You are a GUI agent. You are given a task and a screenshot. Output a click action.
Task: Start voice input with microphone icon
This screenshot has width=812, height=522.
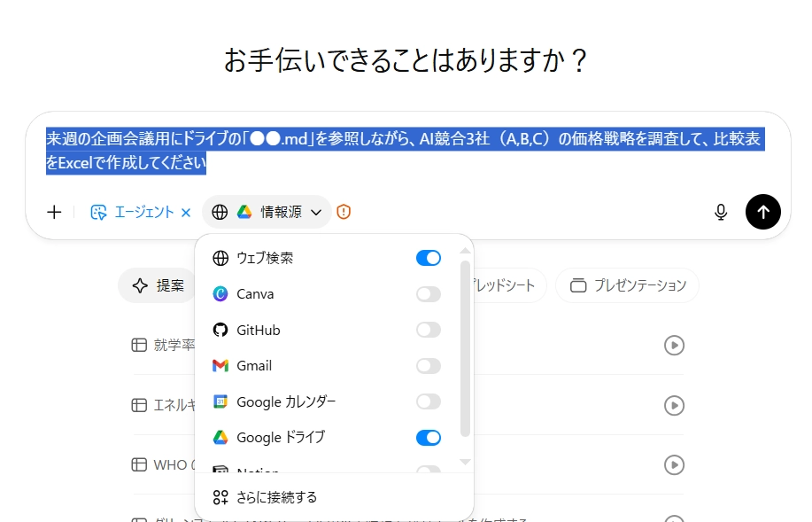coord(720,212)
